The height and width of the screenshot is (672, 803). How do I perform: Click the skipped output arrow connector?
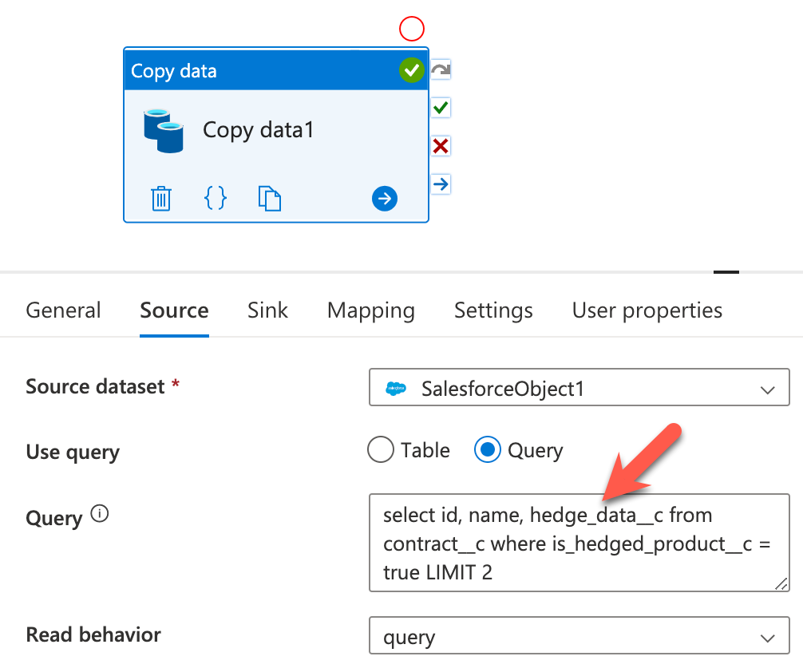point(441,184)
